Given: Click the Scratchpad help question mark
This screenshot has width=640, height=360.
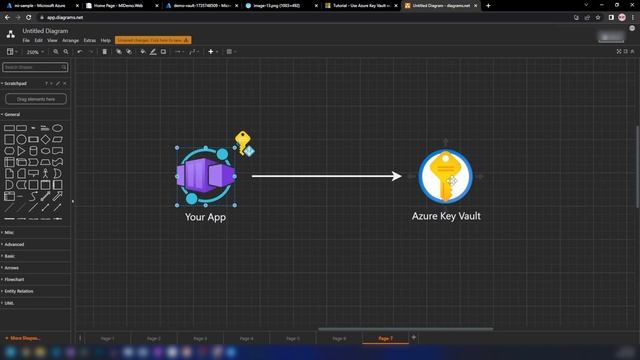Looking at the screenshot, I should (46, 83).
